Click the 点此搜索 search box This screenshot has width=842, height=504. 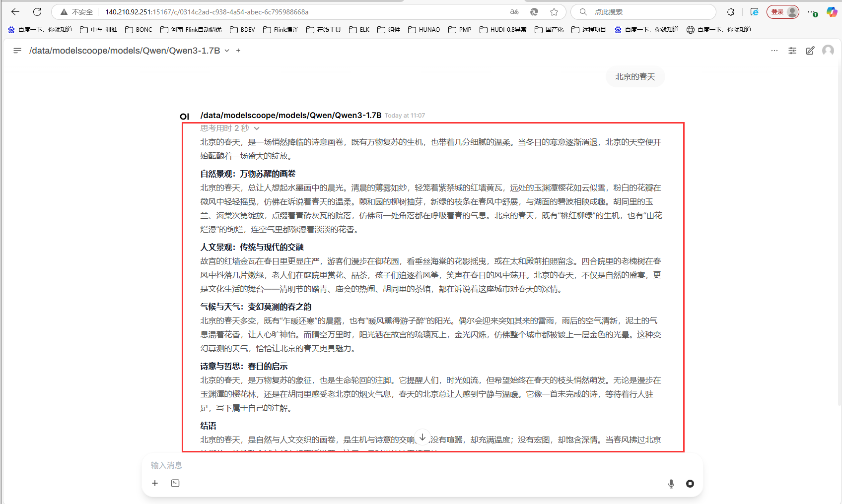point(643,12)
